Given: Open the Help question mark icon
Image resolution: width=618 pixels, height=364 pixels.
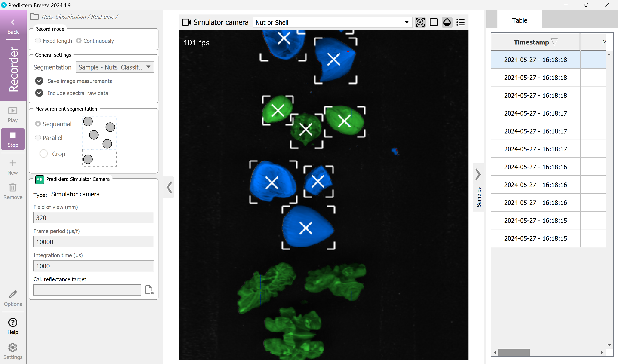Looking at the screenshot, I should (13, 323).
